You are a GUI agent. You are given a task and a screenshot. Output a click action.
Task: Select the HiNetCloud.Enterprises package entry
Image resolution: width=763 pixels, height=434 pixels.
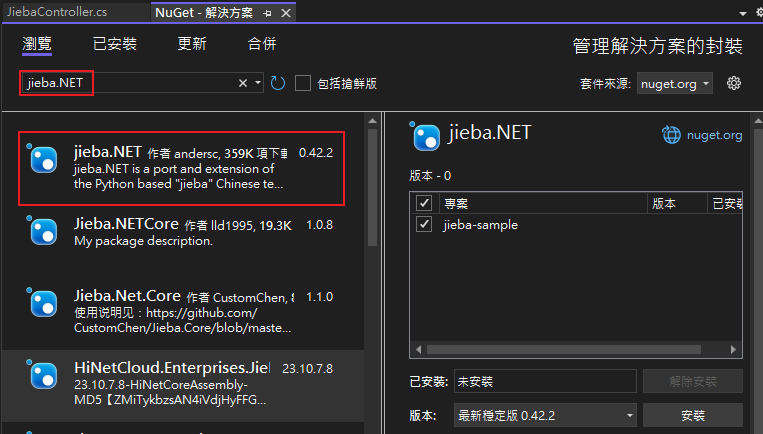tap(182, 385)
